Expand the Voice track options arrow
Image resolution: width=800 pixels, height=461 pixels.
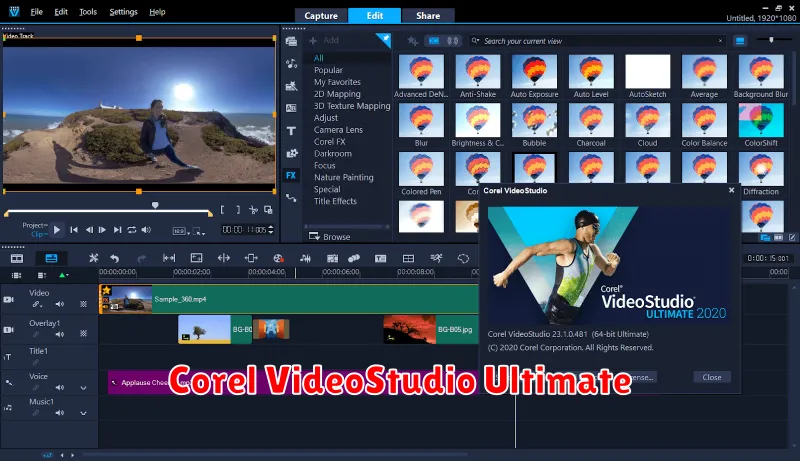click(x=83, y=388)
